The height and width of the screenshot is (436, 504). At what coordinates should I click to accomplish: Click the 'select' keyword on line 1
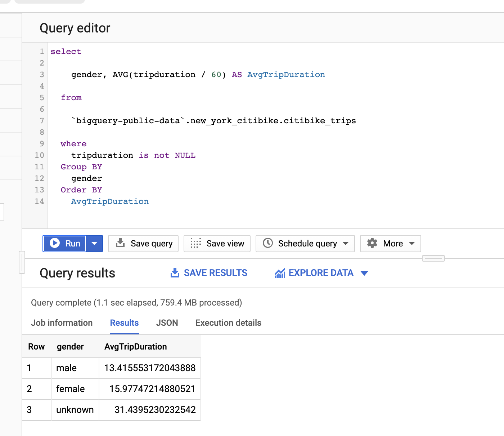pyautogui.click(x=66, y=52)
